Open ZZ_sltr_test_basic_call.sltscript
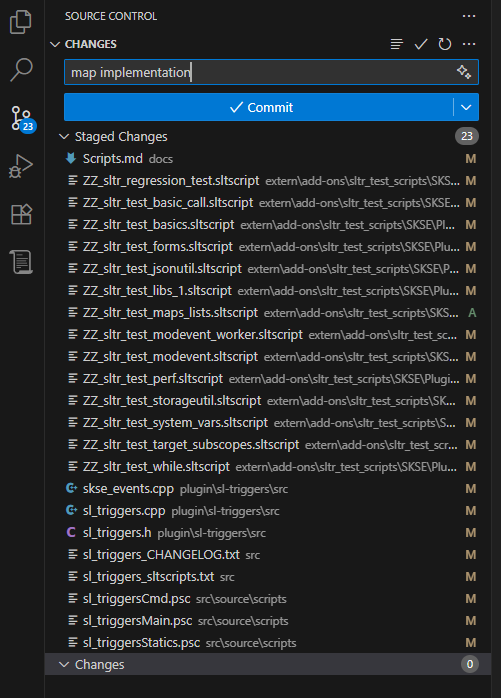This screenshot has width=501, height=698. (168, 203)
